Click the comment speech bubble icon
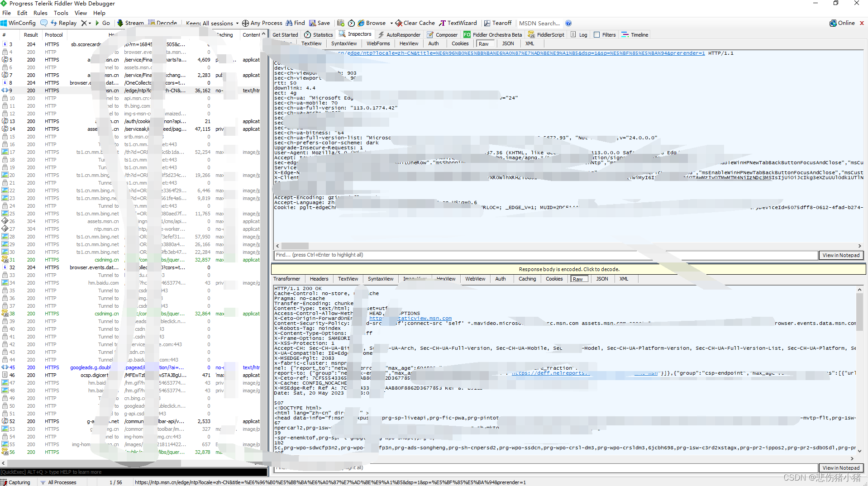868x486 pixels. point(44,23)
